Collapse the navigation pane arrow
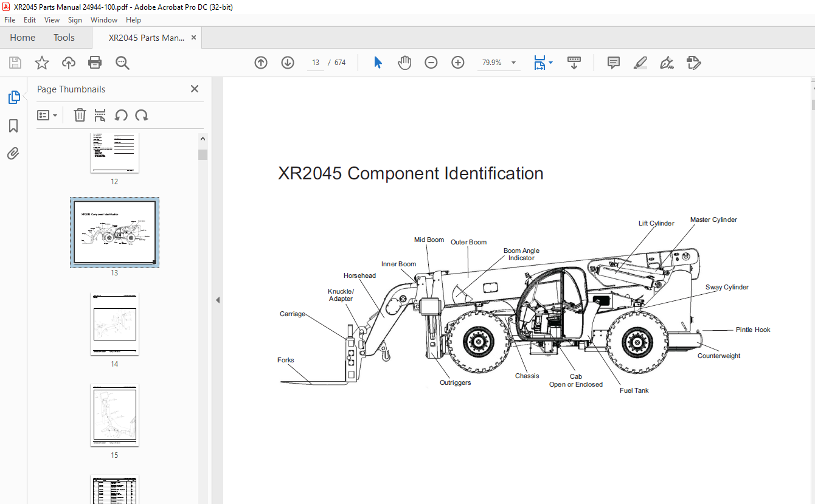 pos(217,300)
